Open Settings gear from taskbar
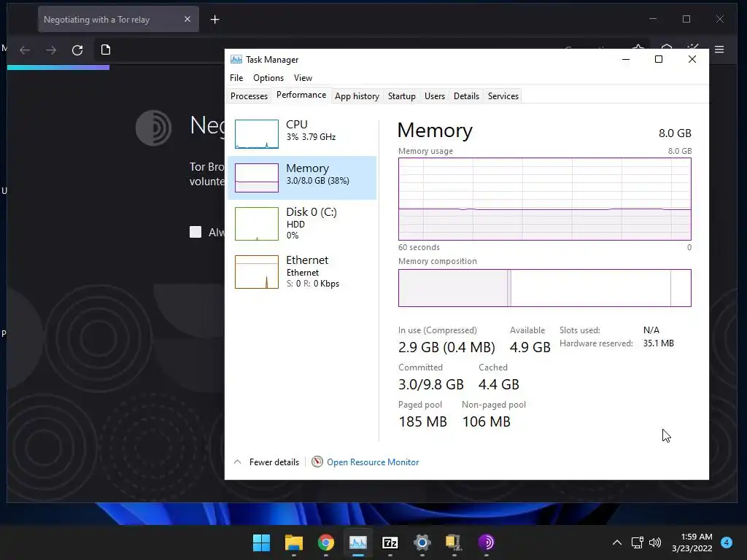Screen dimensions: 747x560 pos(422,542)
